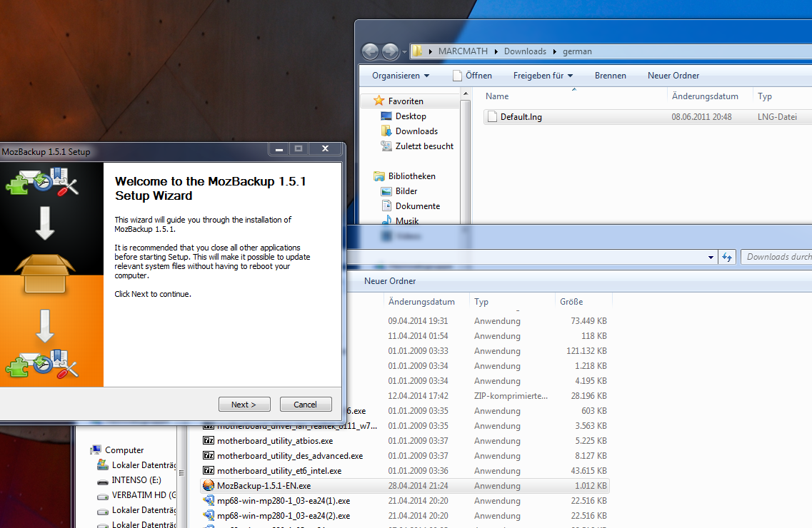
Task: Click the Downloads durchsuchen search field
Action: click(776, 257)
